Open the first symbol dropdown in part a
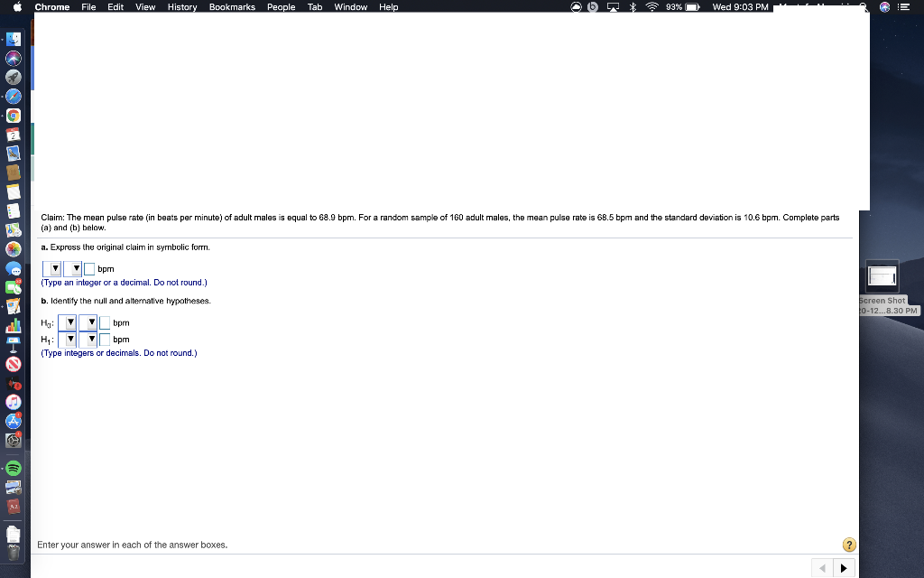Image resolution: width=924 pixels, height=578 pixels. (x=51, y=268)
